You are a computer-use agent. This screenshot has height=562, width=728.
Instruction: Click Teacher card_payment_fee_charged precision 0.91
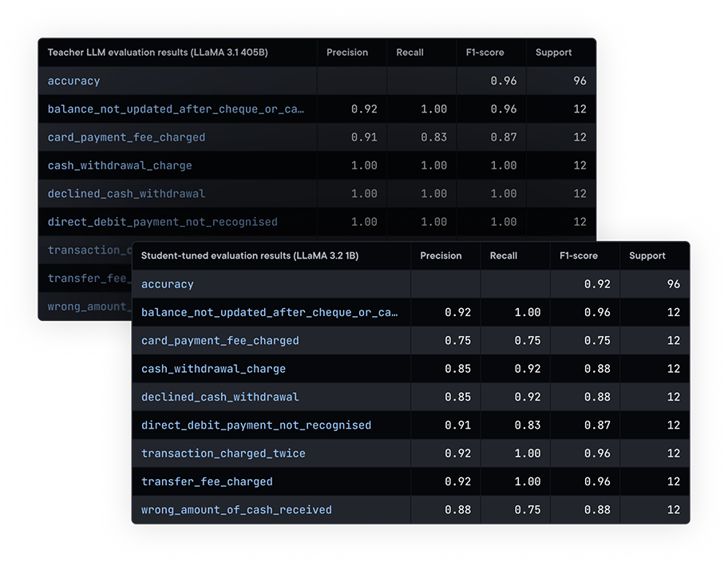(x=364, y=137)
